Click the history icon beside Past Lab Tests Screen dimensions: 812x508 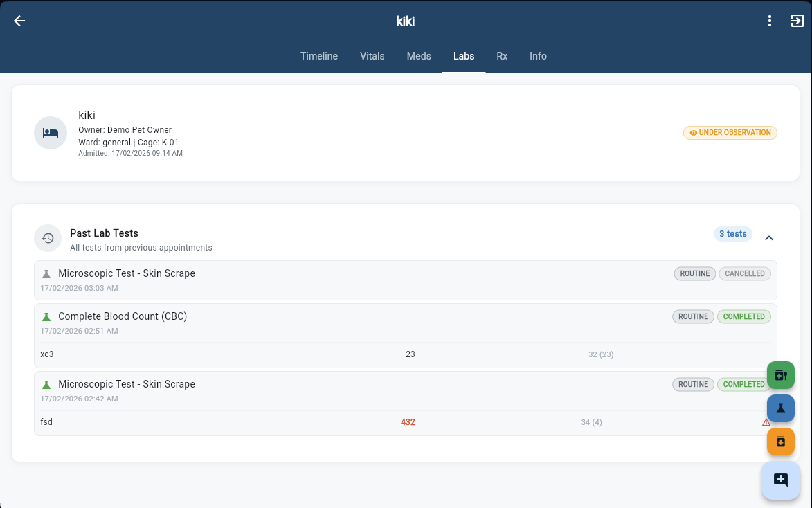(x=47, y=237)
